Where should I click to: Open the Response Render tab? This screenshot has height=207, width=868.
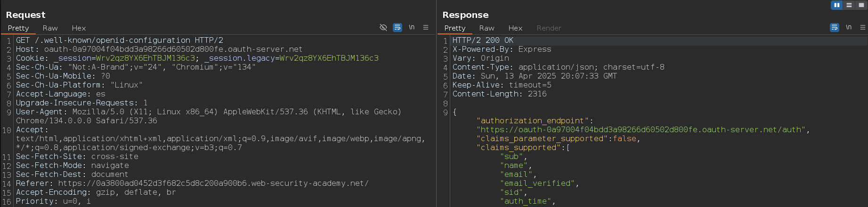coord(549,28)
